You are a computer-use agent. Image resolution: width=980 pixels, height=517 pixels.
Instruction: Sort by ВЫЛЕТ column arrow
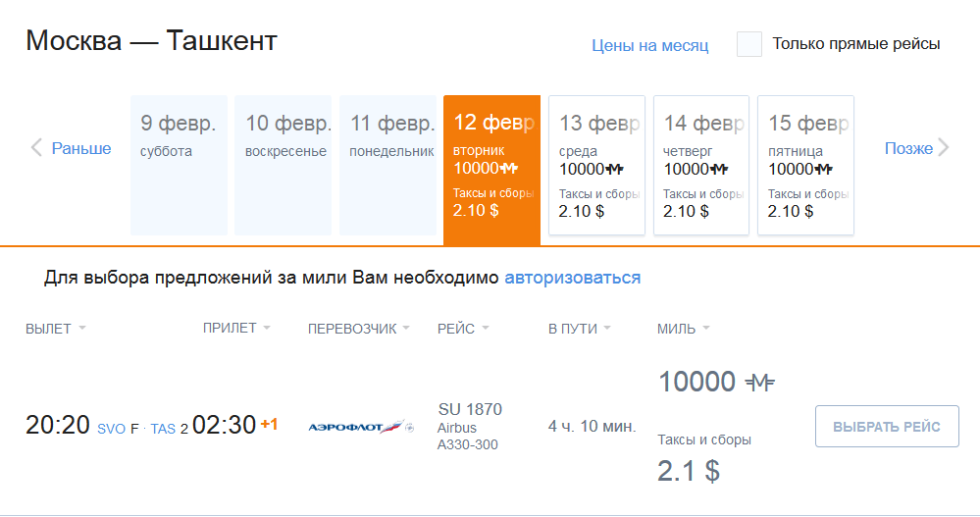(x=81, y=329)
